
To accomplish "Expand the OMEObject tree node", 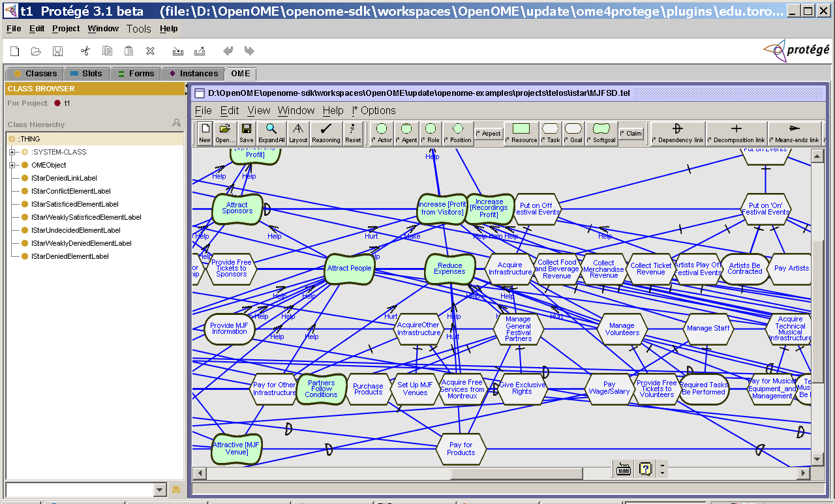I will (x=13, y=165).
